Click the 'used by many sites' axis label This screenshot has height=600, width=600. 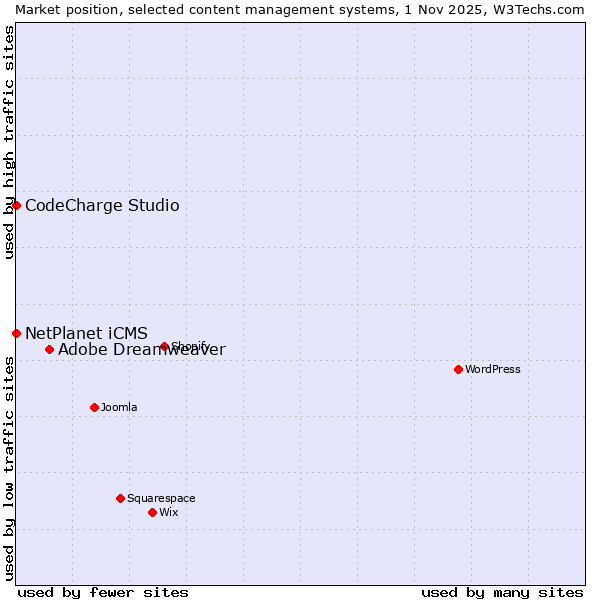(x=502, y=592)
